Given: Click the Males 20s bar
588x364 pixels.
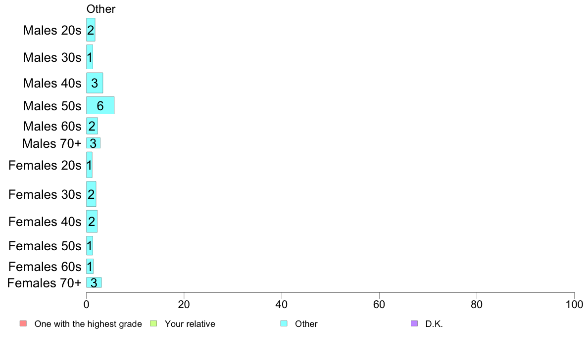Looking at the screenshot, I should coord(91,30).
